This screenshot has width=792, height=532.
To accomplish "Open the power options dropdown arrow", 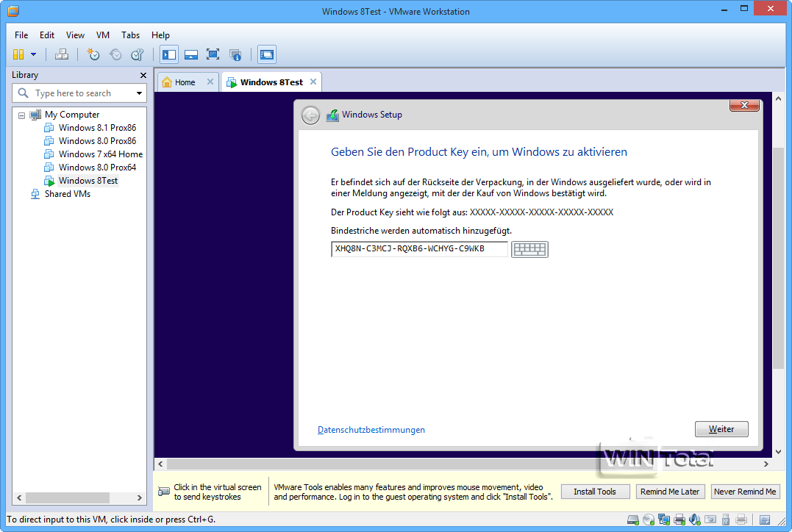I will (33, 54).
